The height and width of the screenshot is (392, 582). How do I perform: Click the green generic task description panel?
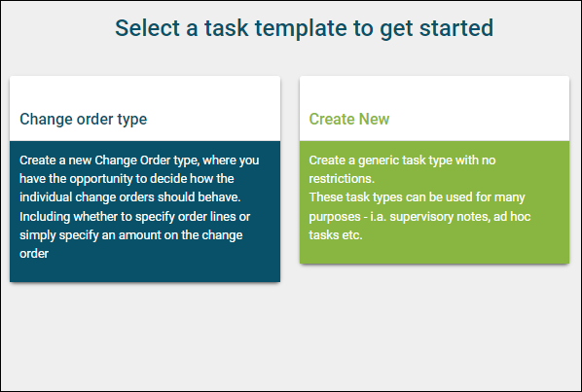(x=434, y=202)
